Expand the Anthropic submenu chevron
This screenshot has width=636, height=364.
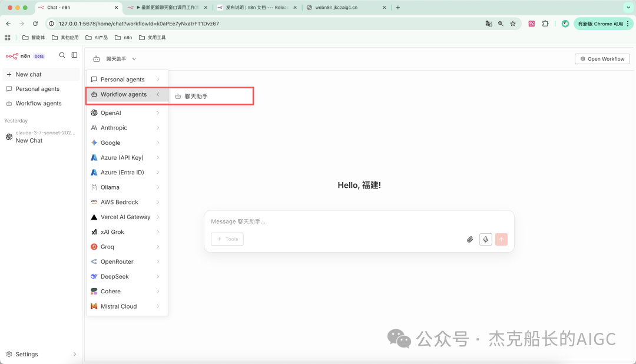tap(158, 128)
